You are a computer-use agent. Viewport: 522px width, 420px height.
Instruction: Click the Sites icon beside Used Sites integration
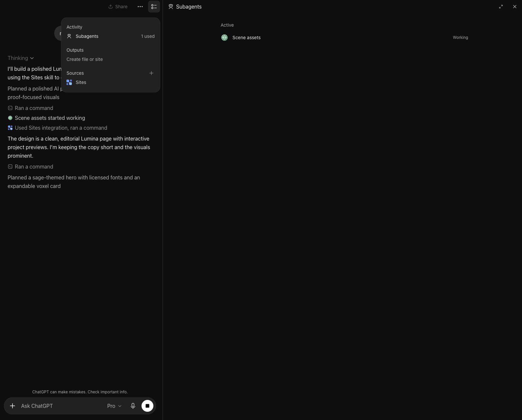[x=10, y=128]
